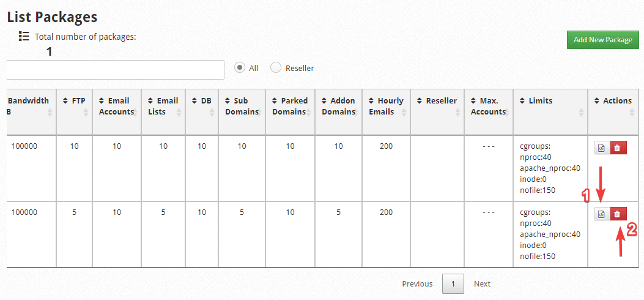Click red delete icon in first row
This screenshot has height=300, width=644.
click(x=618, y=148)
